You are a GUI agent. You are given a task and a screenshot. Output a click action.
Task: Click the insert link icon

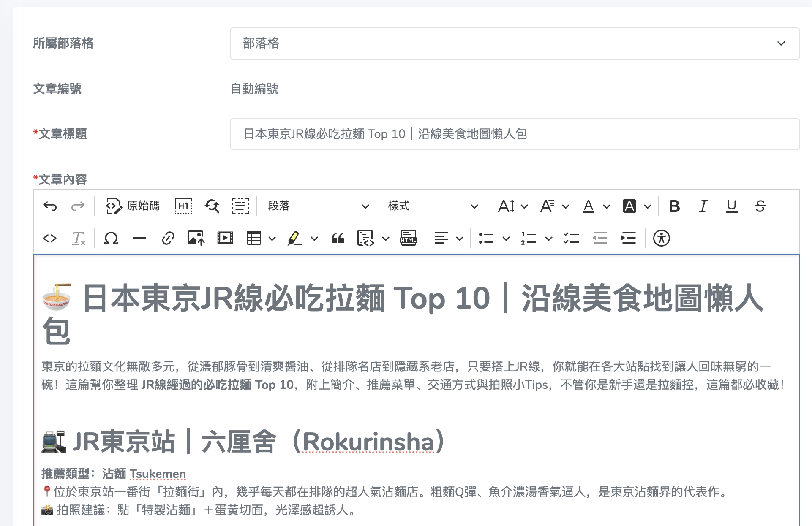(x=168, y=238)
